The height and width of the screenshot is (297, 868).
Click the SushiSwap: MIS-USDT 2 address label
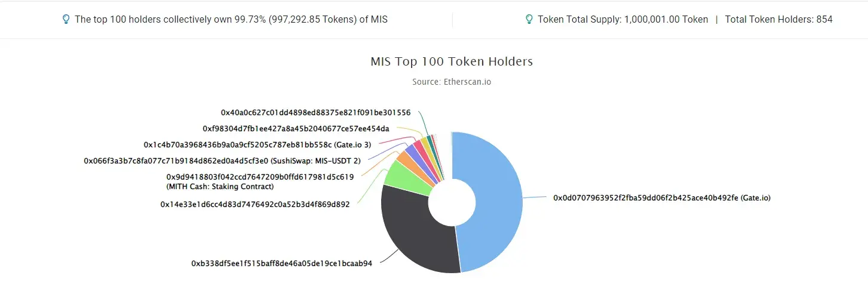222,160
